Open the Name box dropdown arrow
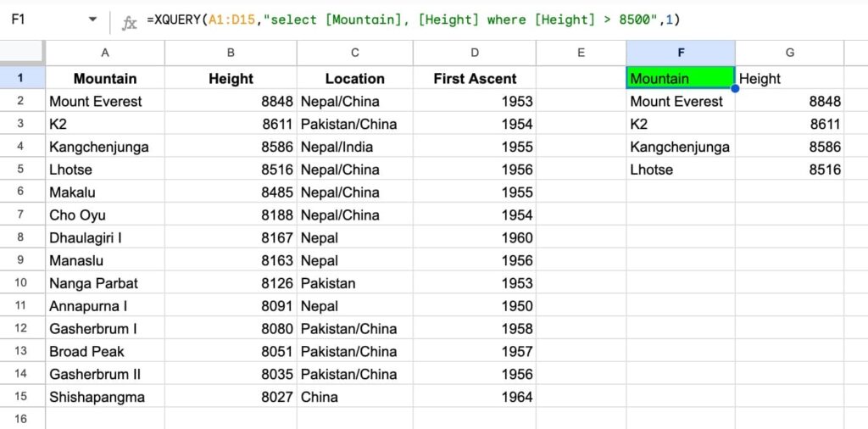The image size is (868, 429). click(x=92, y=19)
